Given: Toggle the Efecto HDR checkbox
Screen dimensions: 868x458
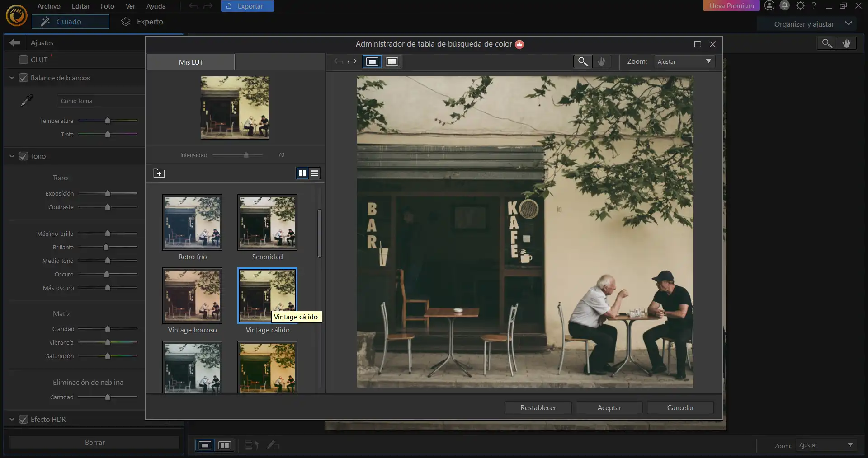Looking at the screenshot, I should point(24,420).
